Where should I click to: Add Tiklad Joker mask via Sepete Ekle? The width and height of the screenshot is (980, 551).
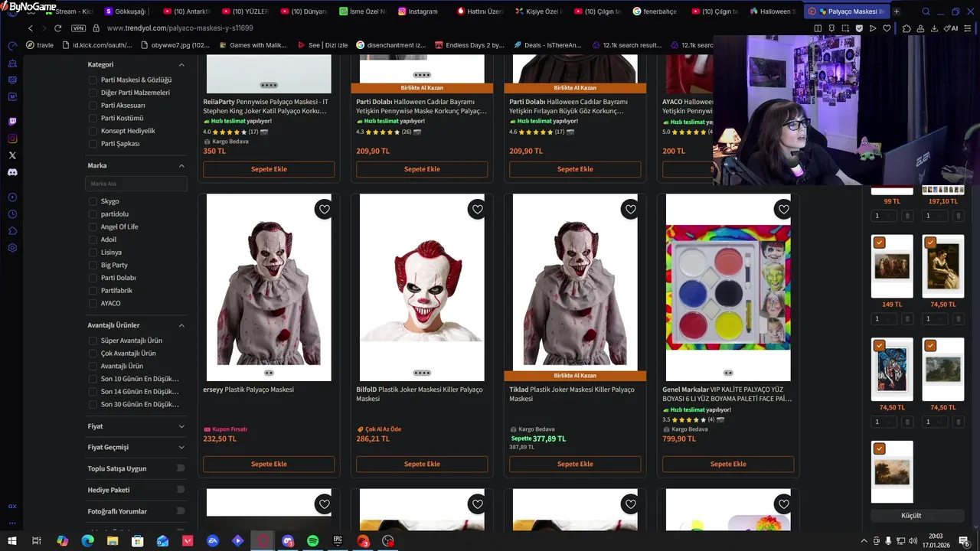(575, 464)
